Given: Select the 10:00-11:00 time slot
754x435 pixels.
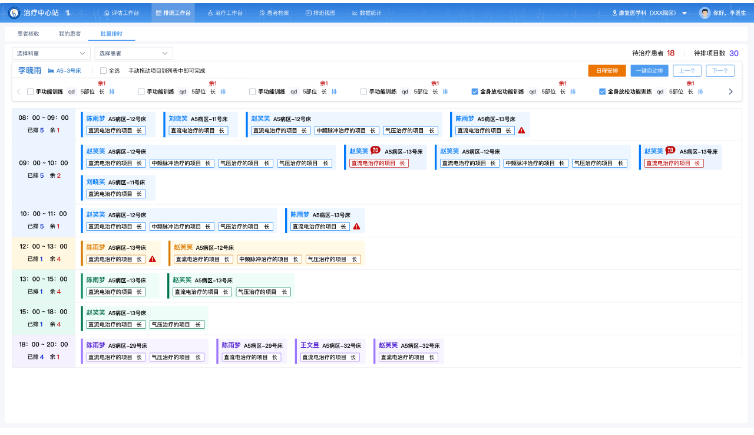Looking at the screenshot, I should [x=44, y=220].
